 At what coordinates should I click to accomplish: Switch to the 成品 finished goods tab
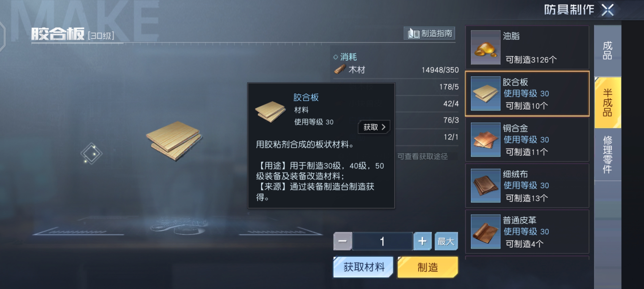pos(608,50)
